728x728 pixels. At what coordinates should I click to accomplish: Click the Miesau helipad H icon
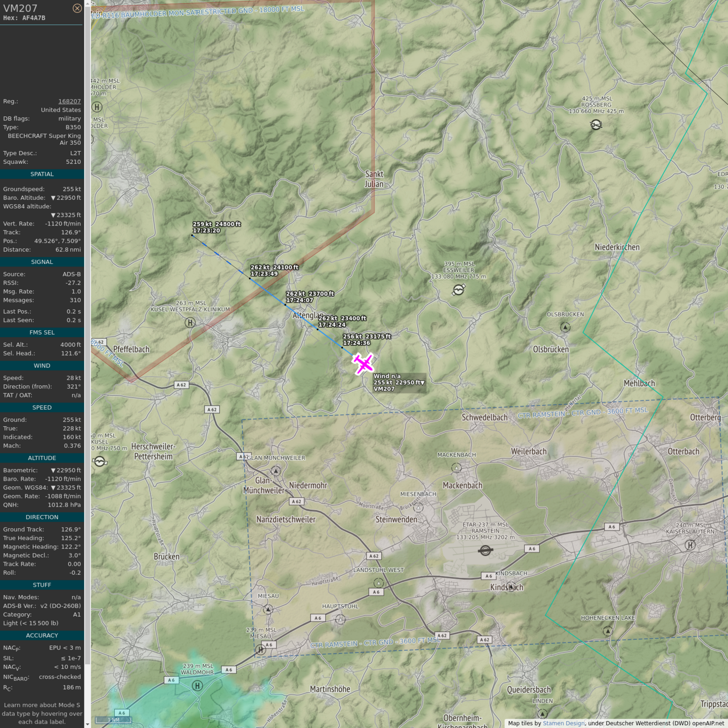coord(260,650)
